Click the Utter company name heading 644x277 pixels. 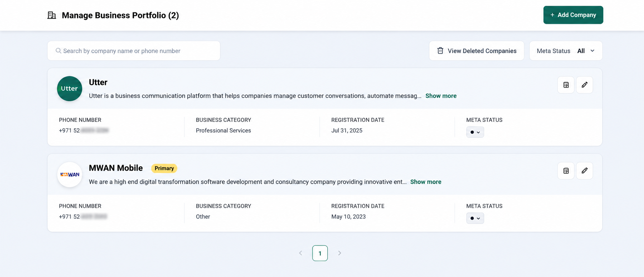(98, 82)
